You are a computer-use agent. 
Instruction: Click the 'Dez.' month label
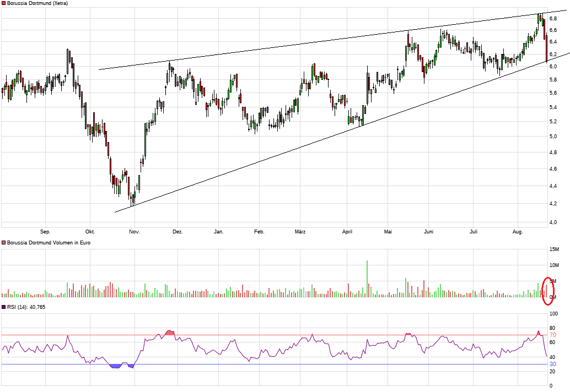tap(178, 232)
